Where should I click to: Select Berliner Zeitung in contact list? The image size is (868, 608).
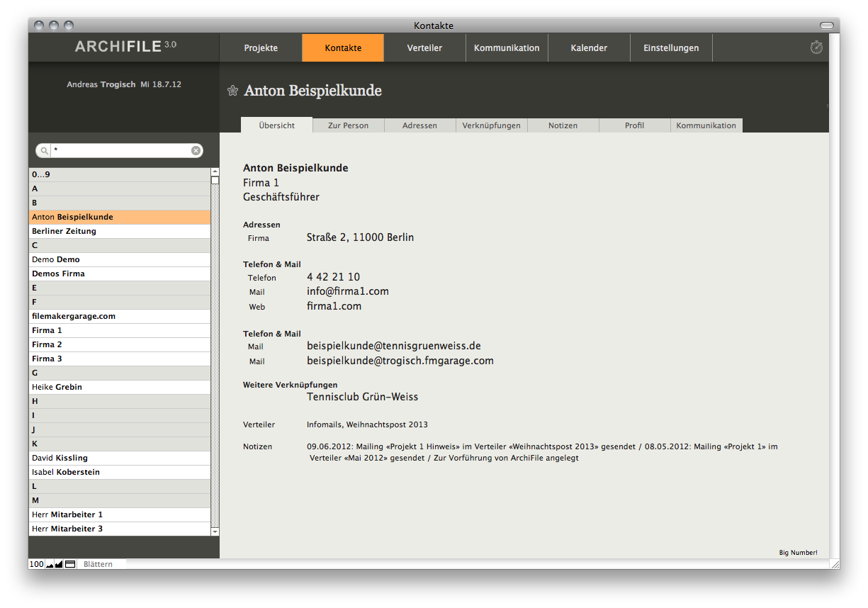tap(64, 231)
